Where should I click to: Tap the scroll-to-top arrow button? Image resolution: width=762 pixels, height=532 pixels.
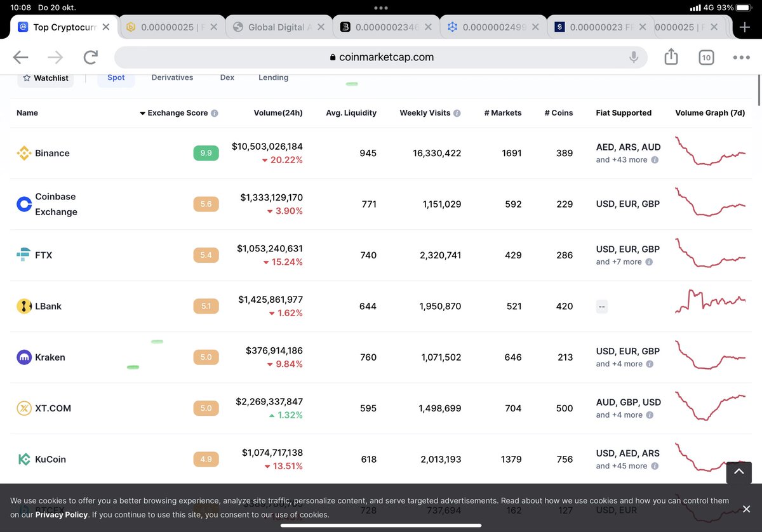coord(739,472)
